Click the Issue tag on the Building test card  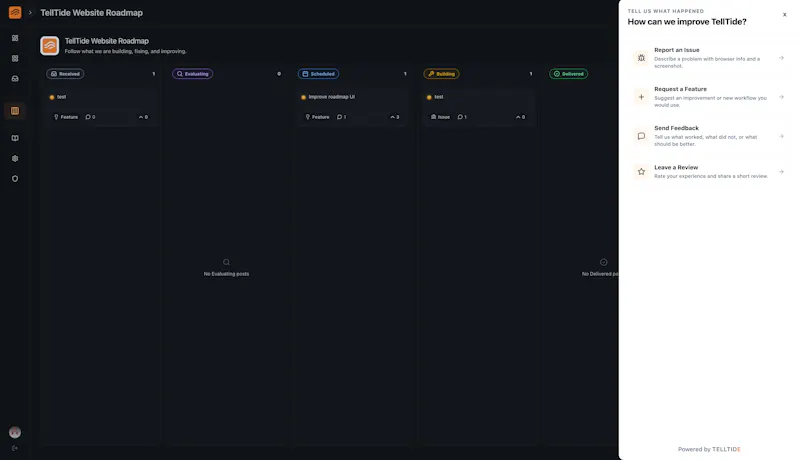coord(441,117)
